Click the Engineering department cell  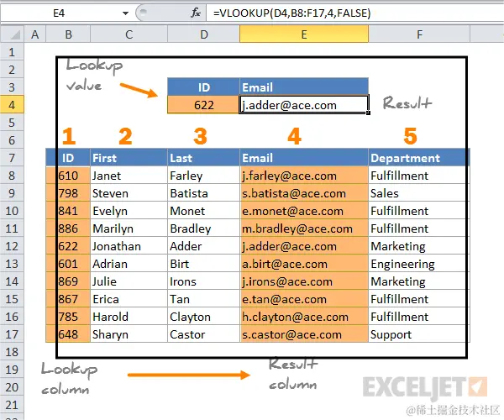click(419, 264)
